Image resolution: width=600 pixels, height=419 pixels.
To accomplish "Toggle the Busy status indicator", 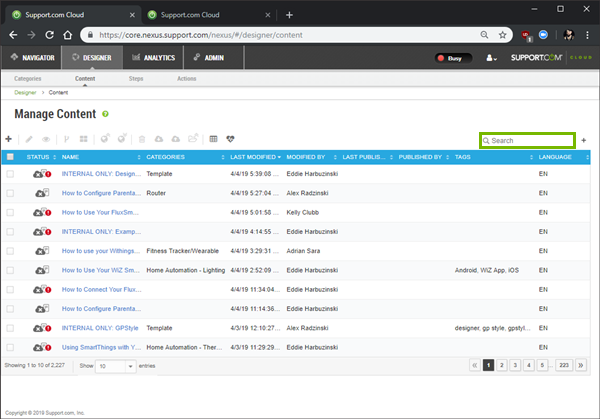I will (453, 58).
